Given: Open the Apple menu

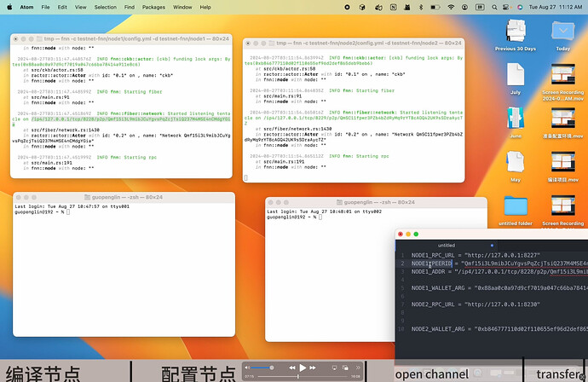Looking at the screenshot, I should (x=9, y=7).
